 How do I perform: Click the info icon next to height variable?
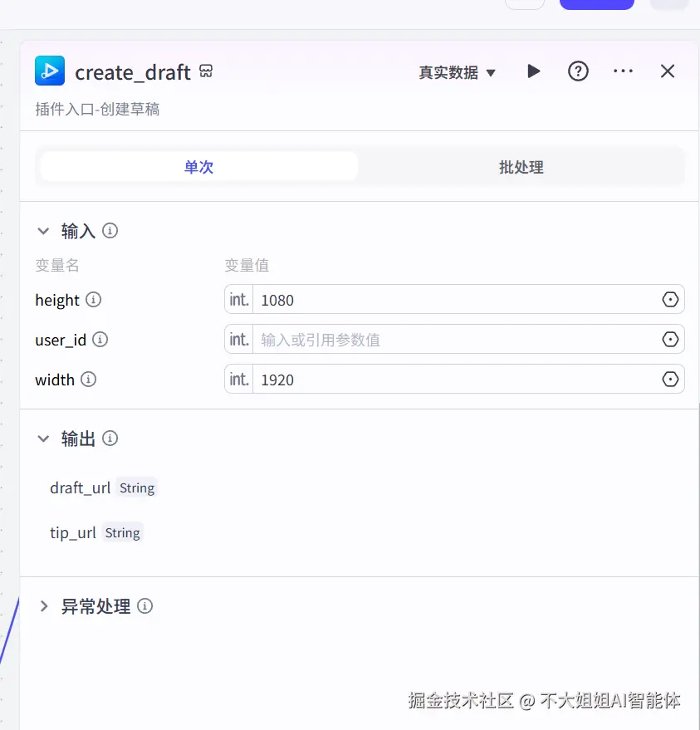[94, 300]
